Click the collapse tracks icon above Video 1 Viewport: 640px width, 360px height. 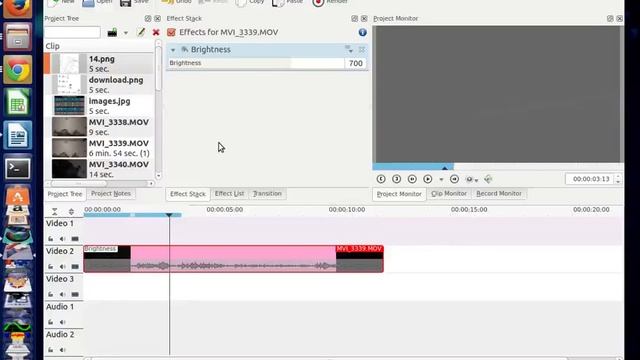(55, 211)
